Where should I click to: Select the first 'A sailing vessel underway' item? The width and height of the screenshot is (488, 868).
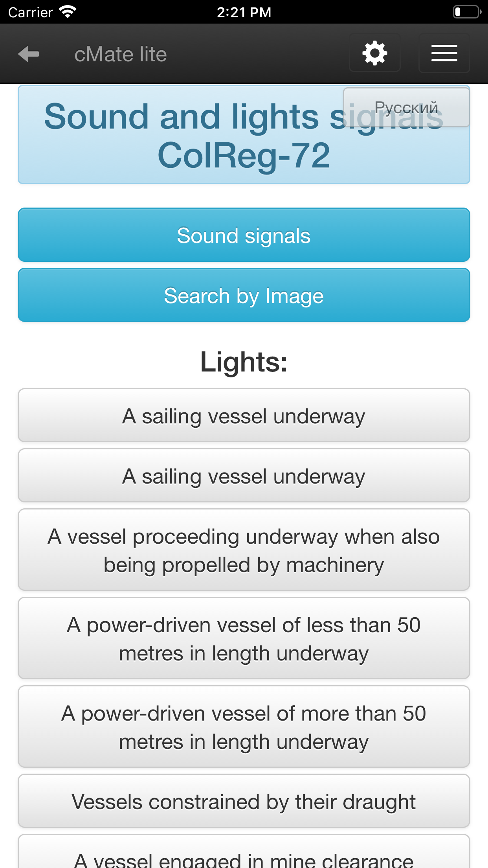click(x=244, y=416)
